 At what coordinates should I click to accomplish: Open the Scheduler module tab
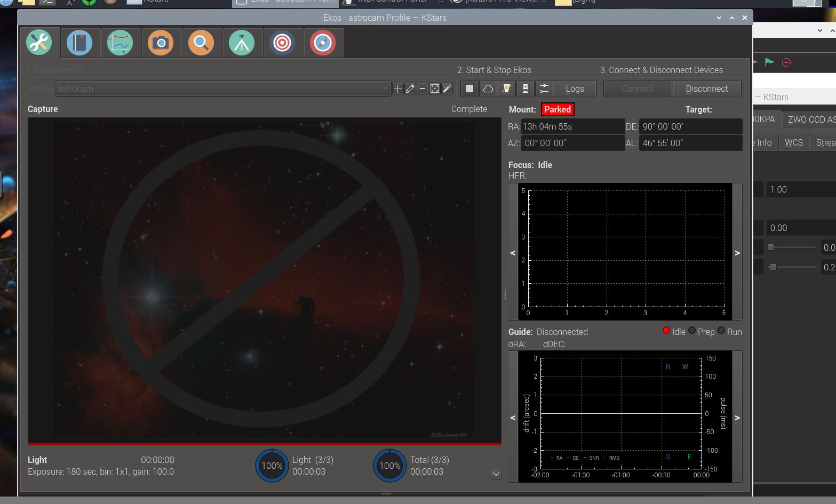click(79, 43)
